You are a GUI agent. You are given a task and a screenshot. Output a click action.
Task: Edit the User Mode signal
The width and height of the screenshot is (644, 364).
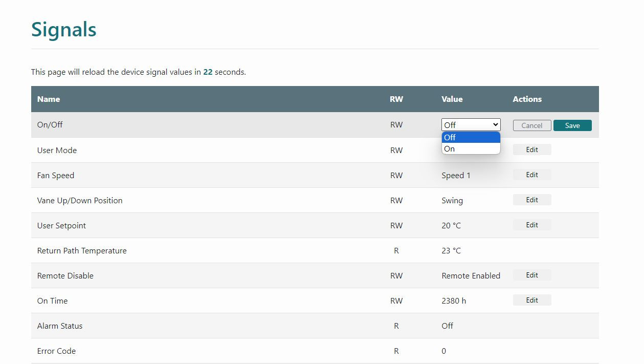532,149
